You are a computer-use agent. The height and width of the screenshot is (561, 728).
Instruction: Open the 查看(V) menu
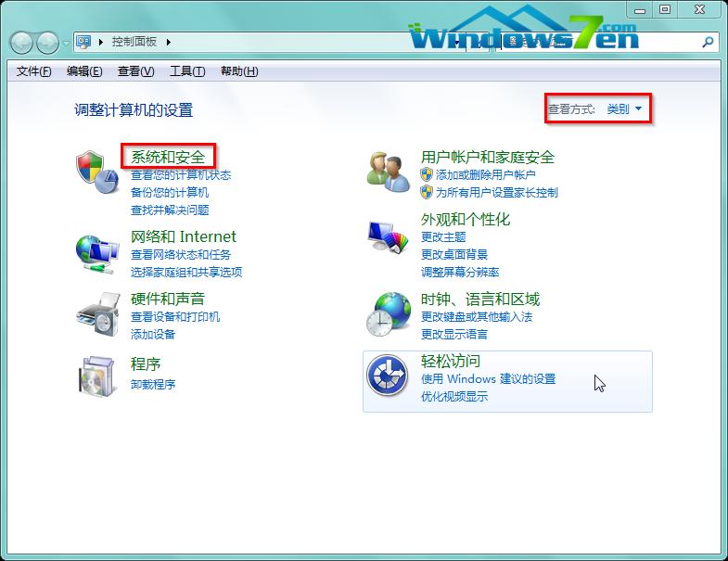(x=135, y=71)
